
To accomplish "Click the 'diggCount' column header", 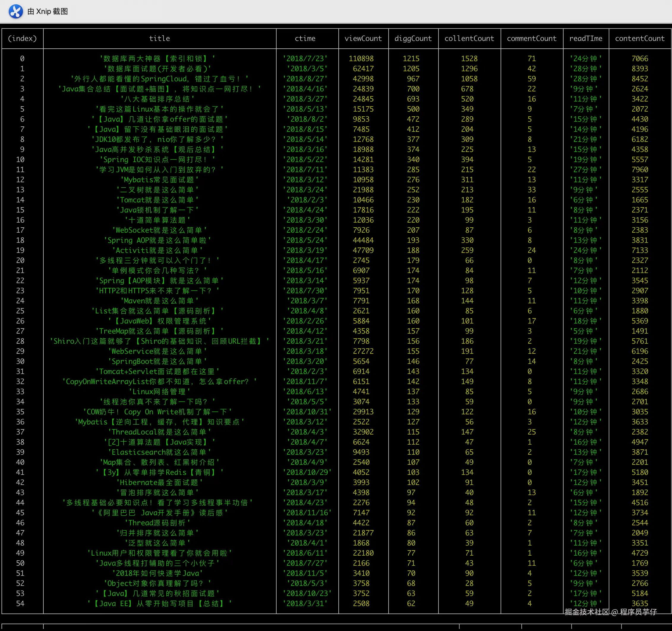I will coord(413,39).
